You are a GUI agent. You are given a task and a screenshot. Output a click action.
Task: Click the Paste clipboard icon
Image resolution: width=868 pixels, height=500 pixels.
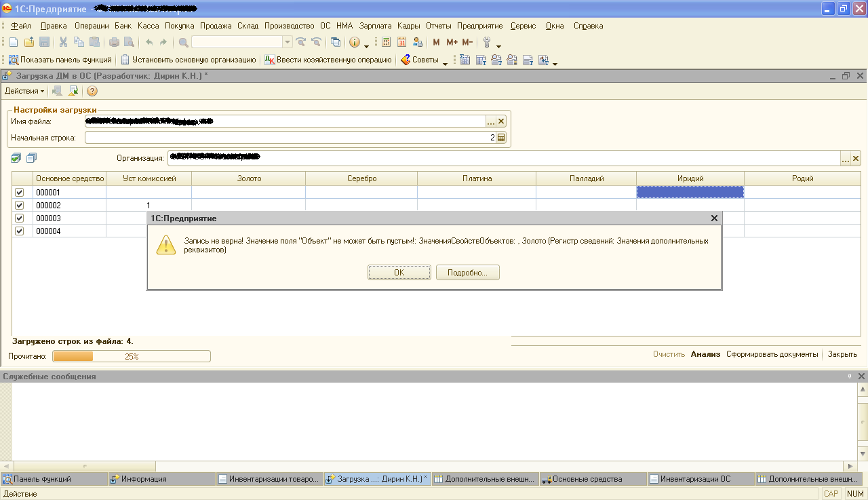(x=94, y=42)
